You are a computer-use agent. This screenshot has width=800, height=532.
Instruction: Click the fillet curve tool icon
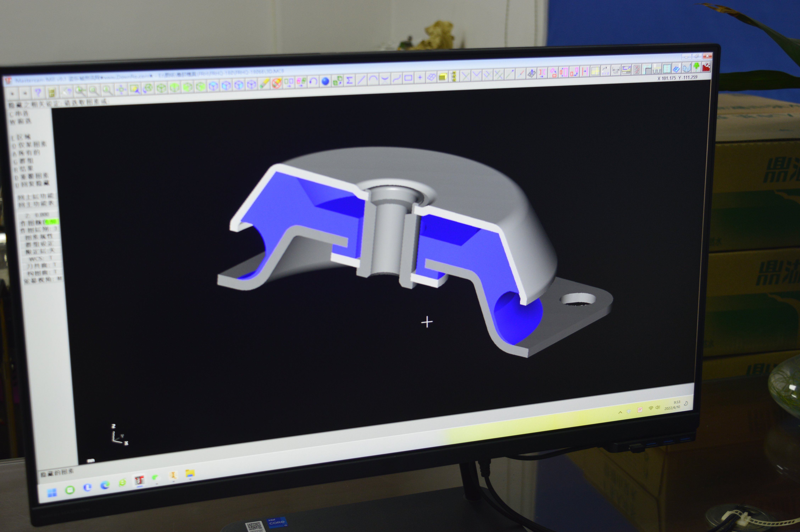tap(385, 79)
